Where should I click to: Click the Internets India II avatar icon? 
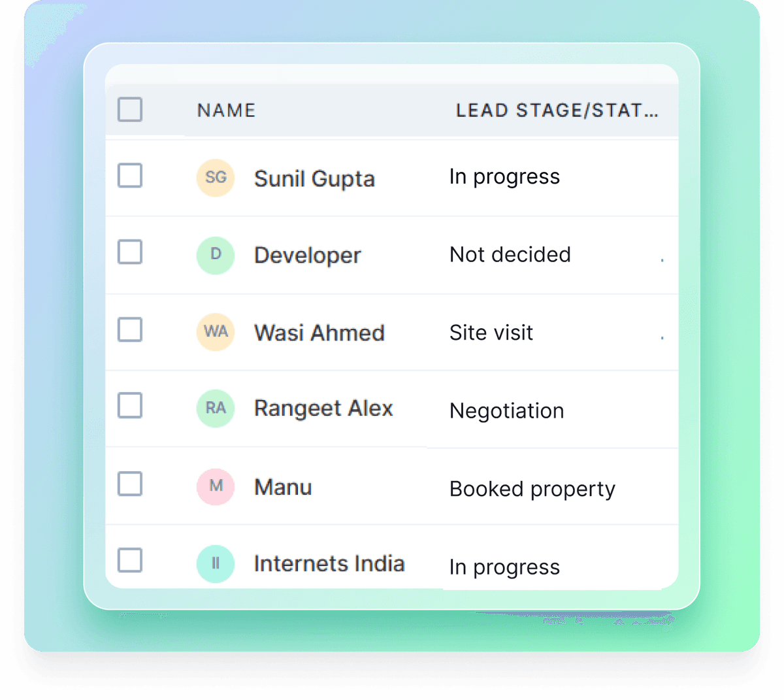tap(216, 563)
